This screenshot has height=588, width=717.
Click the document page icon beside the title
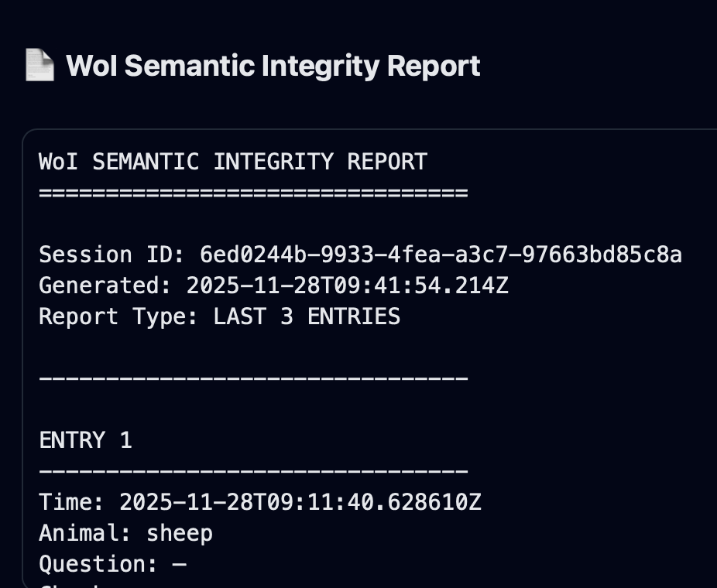pyautogui.click(x=39, y=66)
